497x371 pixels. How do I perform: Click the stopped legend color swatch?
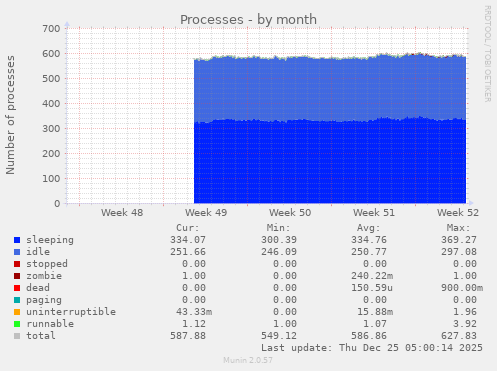pyautogui.click(x=17, y=264)
